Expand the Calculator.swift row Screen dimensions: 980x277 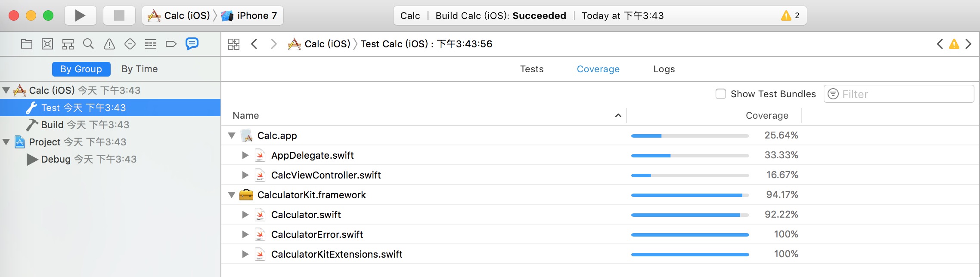[x=245, y=215]
